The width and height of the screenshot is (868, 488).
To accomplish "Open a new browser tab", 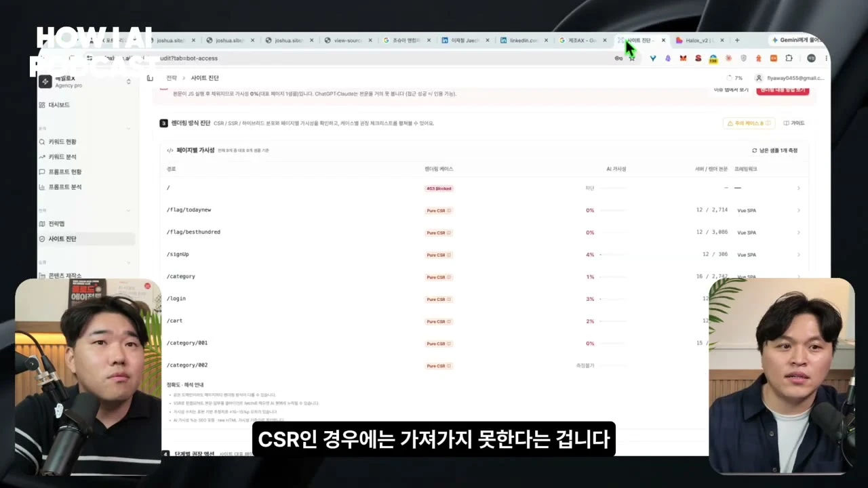I will click(x=737, y=41).
